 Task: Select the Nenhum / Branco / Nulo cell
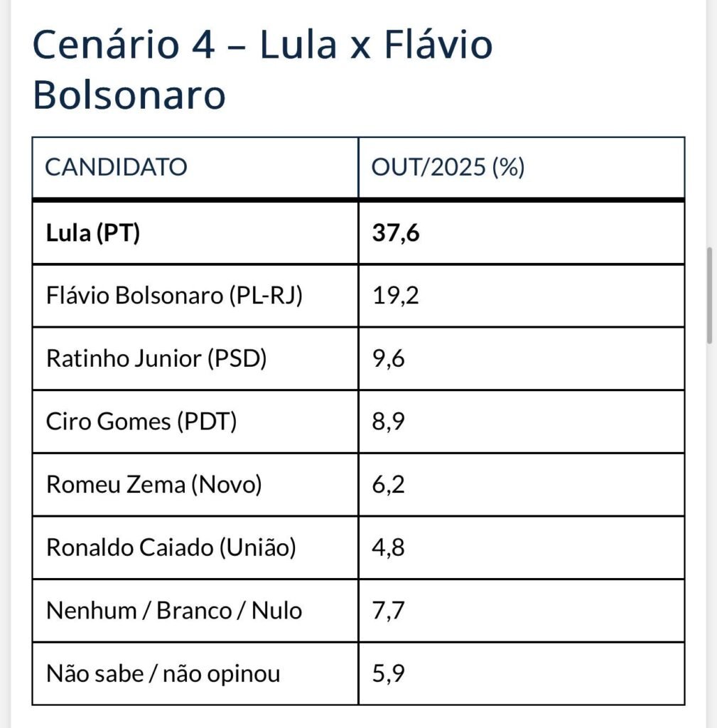[174, 611]
